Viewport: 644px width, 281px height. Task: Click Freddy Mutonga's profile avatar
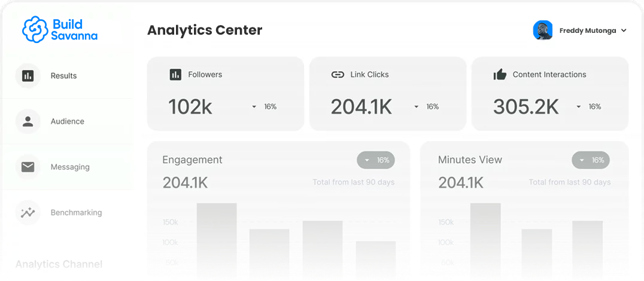(x=542, y=30)
